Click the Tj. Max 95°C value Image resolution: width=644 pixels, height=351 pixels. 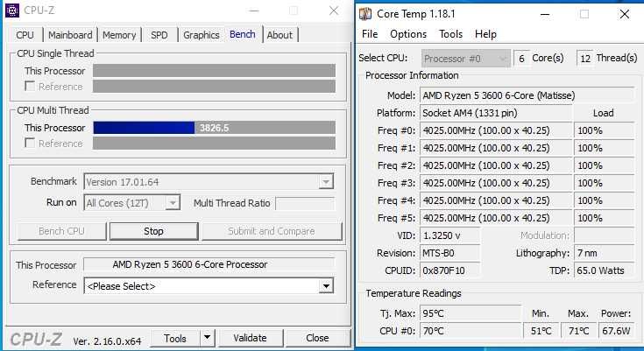(x=471, y=313)
